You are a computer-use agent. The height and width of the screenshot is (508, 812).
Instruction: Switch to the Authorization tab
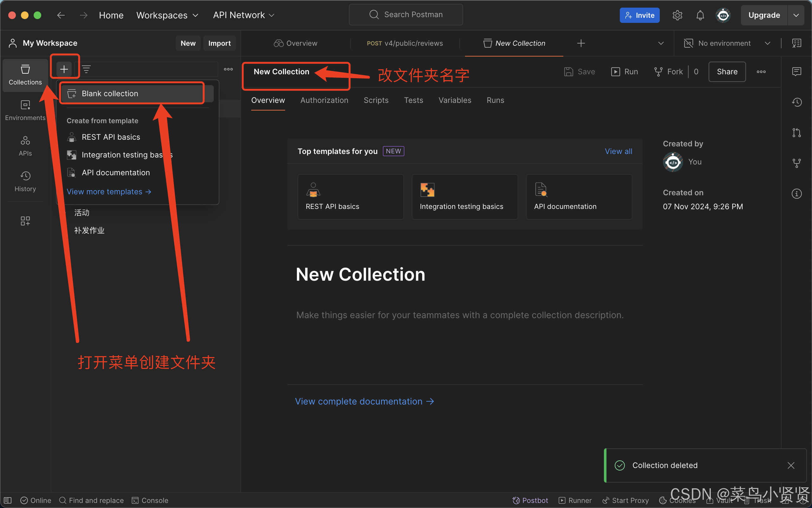[324, 100]
